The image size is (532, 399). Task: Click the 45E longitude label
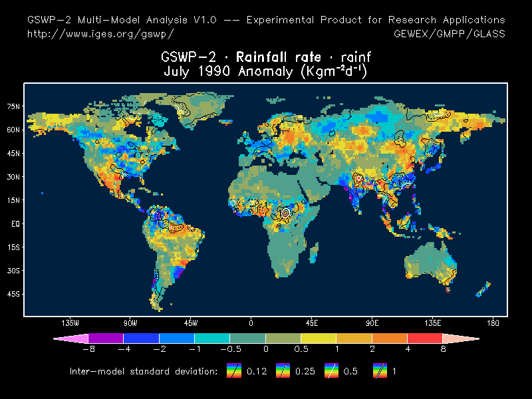pyautogui.click(x=312, y=323)
